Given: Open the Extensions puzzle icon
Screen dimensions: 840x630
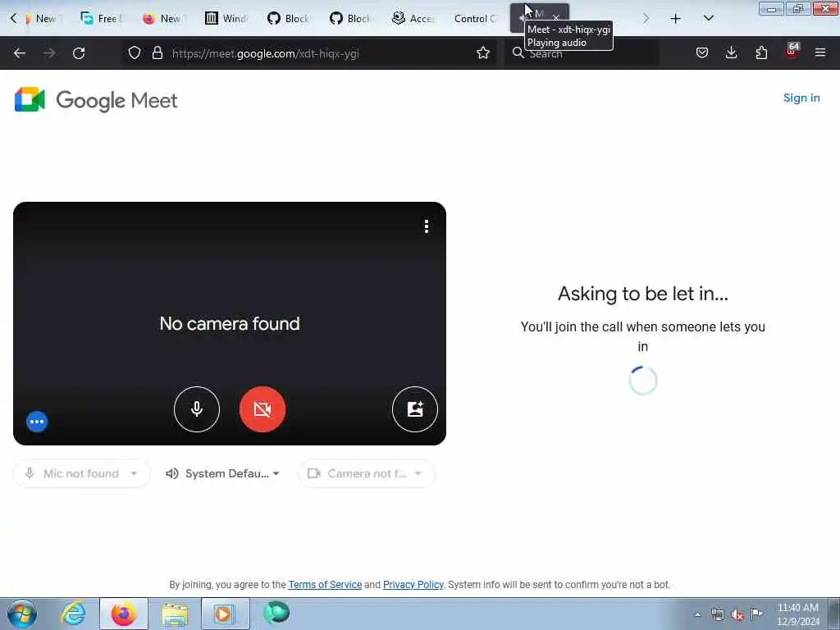Looking at the screenshot, I should coord(761,53).
